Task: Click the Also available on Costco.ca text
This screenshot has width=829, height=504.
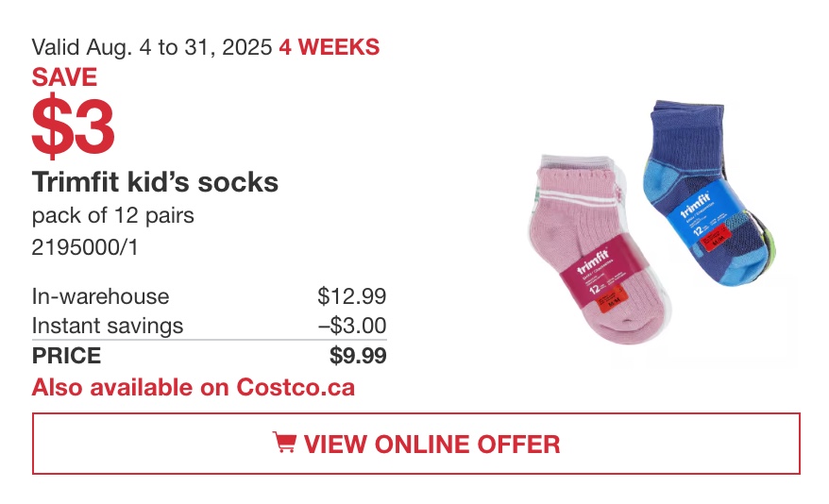Action: tap(193, 387)
